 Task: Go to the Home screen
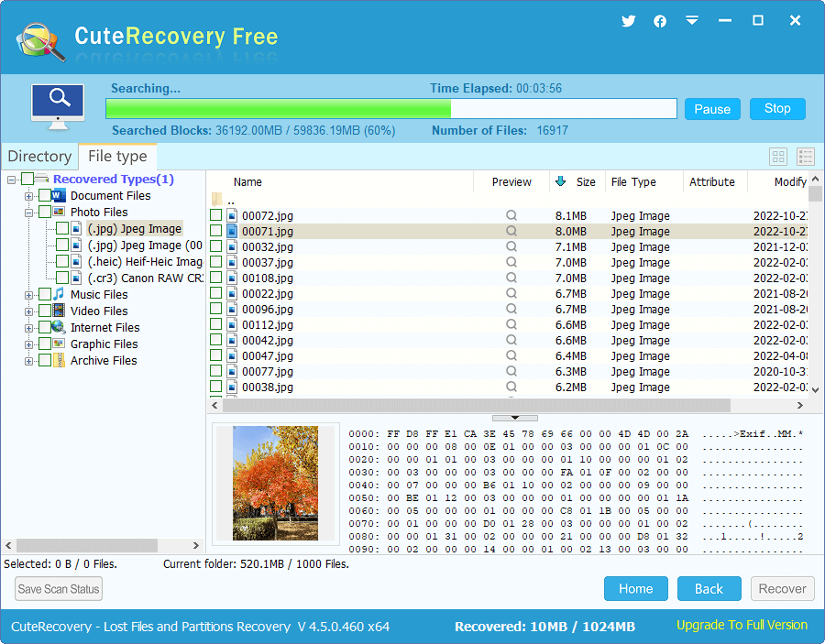click(635, 588)
